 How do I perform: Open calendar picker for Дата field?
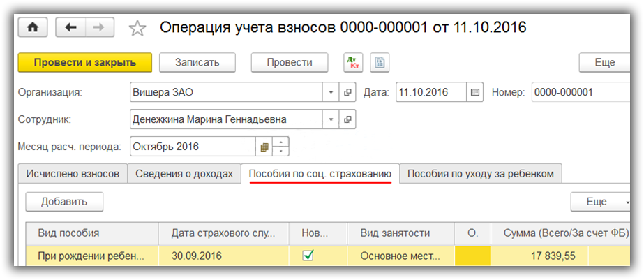[x=474, y=92]
